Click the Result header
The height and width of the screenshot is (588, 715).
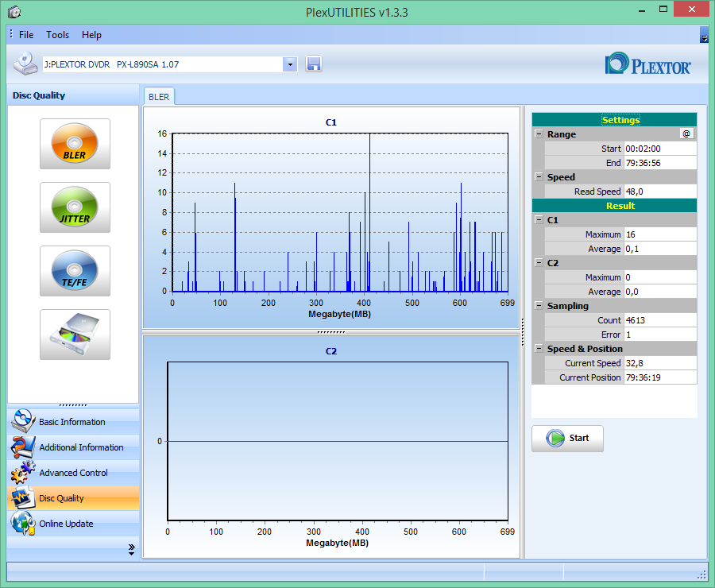(614, 205)
